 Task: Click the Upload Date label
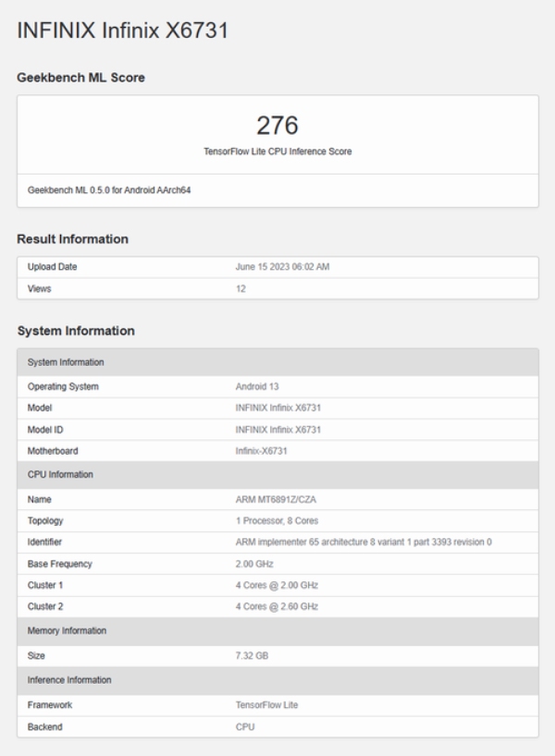pyautogui.click(x=52, y=266)
